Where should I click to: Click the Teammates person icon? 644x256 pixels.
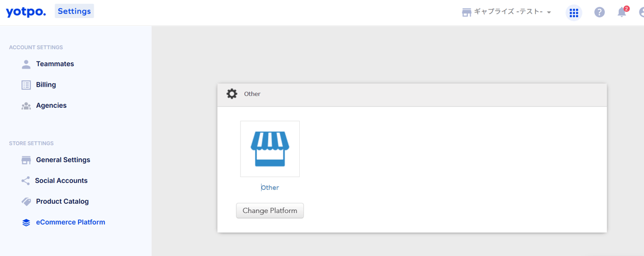(x=26, y=64)
